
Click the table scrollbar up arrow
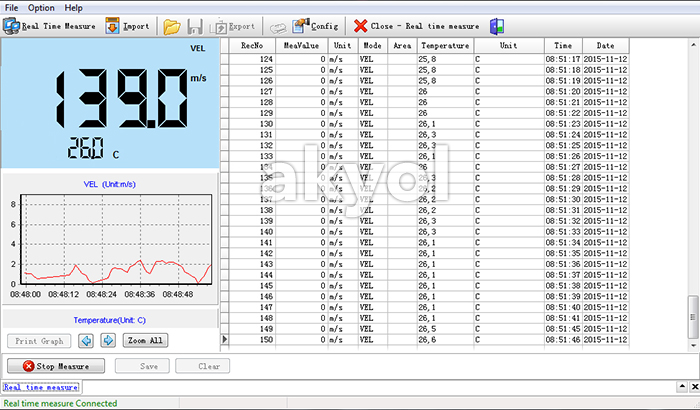point(693,44)
